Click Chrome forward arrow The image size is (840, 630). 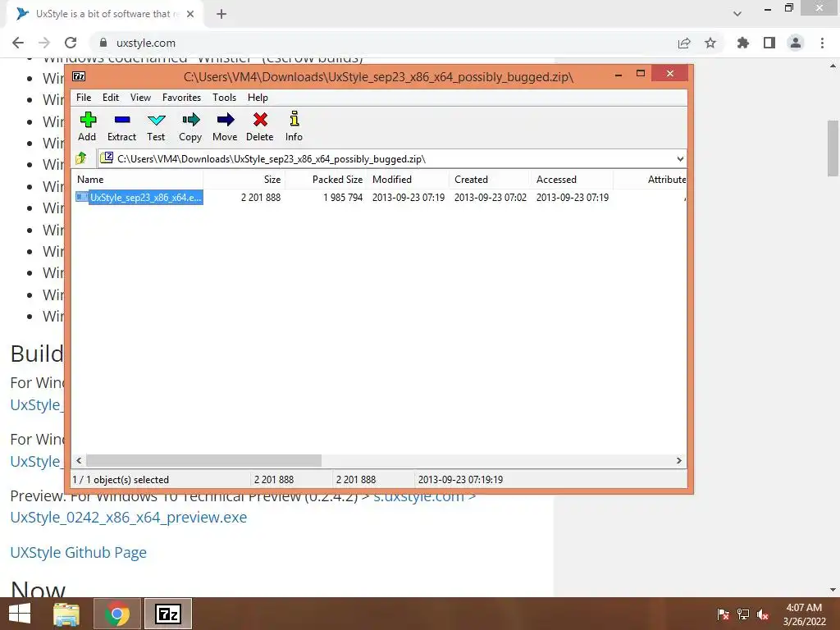[44, 43]
